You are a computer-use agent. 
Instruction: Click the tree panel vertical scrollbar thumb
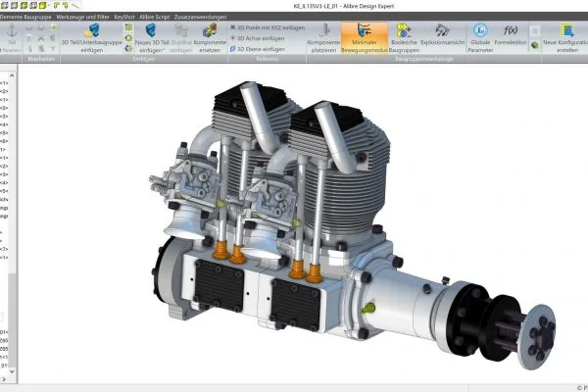(13, 320)
